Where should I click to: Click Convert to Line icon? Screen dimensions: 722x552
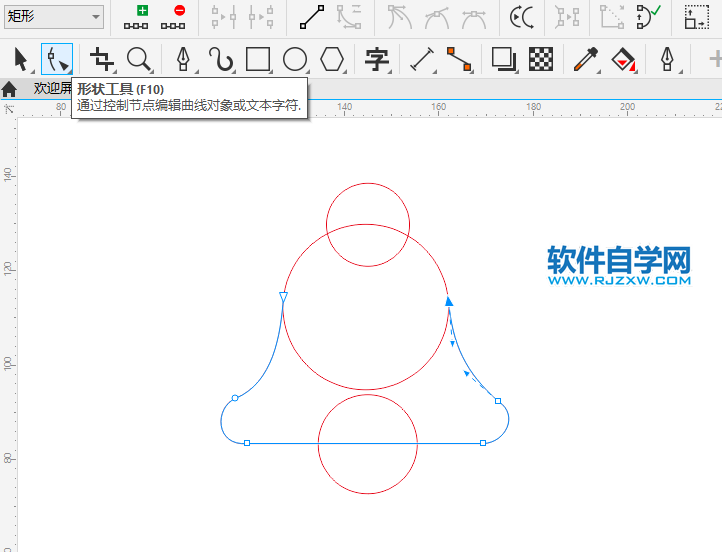[312, 17]
